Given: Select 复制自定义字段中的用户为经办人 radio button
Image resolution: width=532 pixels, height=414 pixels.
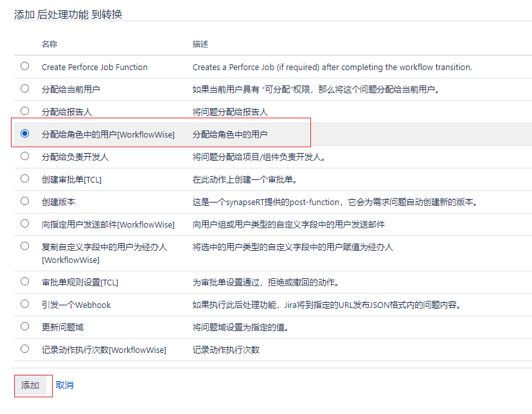Looking at the screenshot, I should pos(24,246).
